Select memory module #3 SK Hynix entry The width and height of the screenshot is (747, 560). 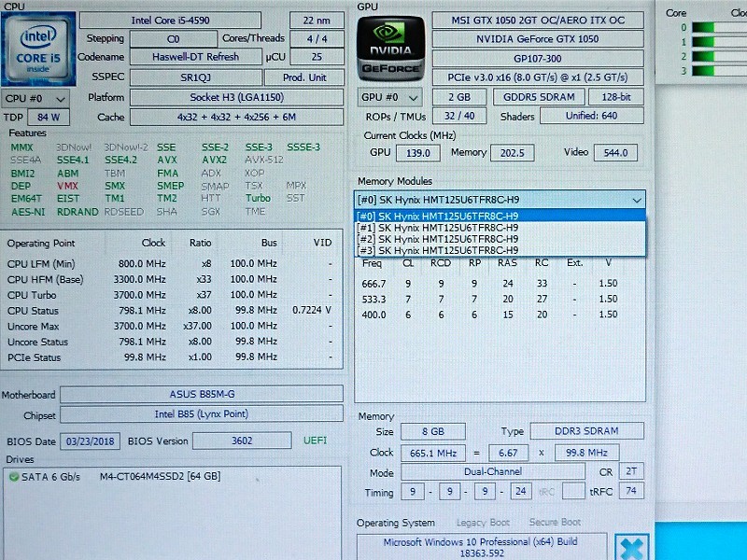coord(500,250)
